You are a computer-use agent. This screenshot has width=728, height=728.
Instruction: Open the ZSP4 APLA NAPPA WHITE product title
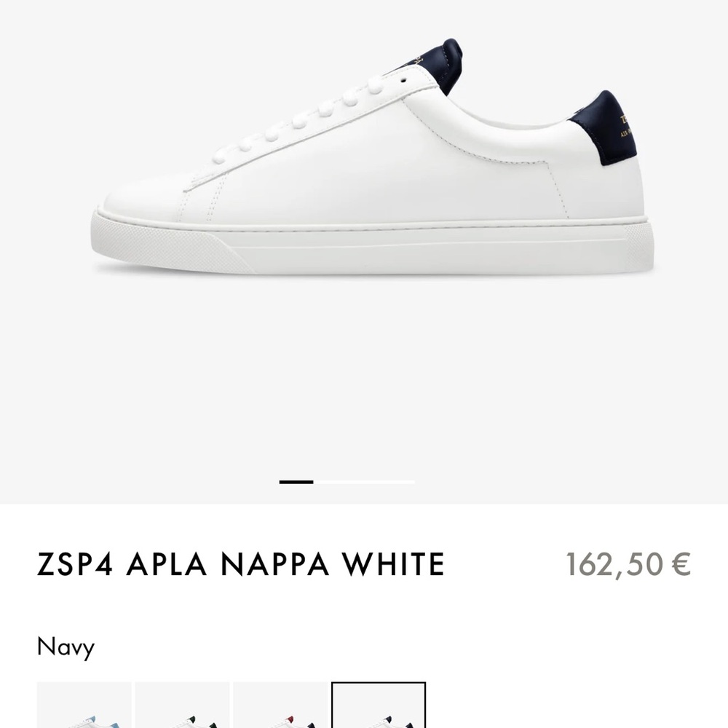point(240,564)
